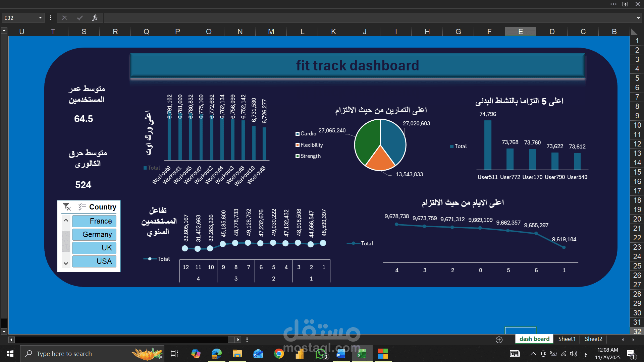Click the down chevron in the Country slicer
This screenshot has width=644, height=362.
tap(66, 264)
